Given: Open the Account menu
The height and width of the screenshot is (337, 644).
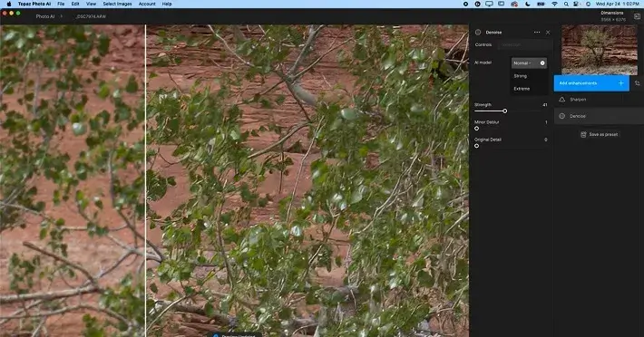Looking at the screenshot, I should point(147,4).
